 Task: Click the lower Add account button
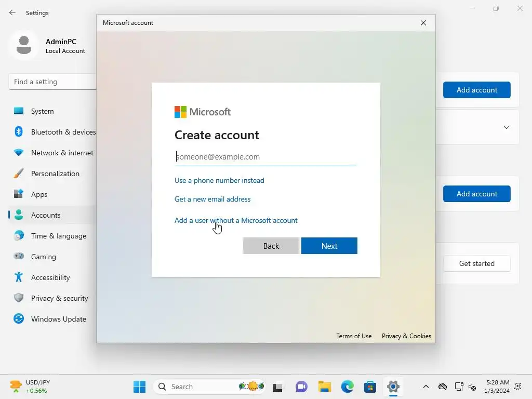(477, 194)
